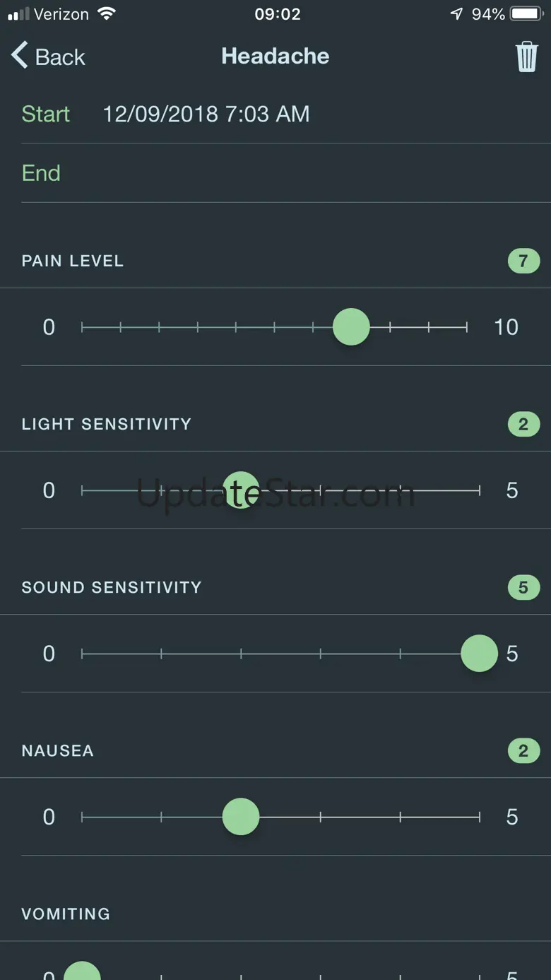Tap the Back chevron arrow
The width and height of the screenshot is (551, 980).
click(20, 55)
